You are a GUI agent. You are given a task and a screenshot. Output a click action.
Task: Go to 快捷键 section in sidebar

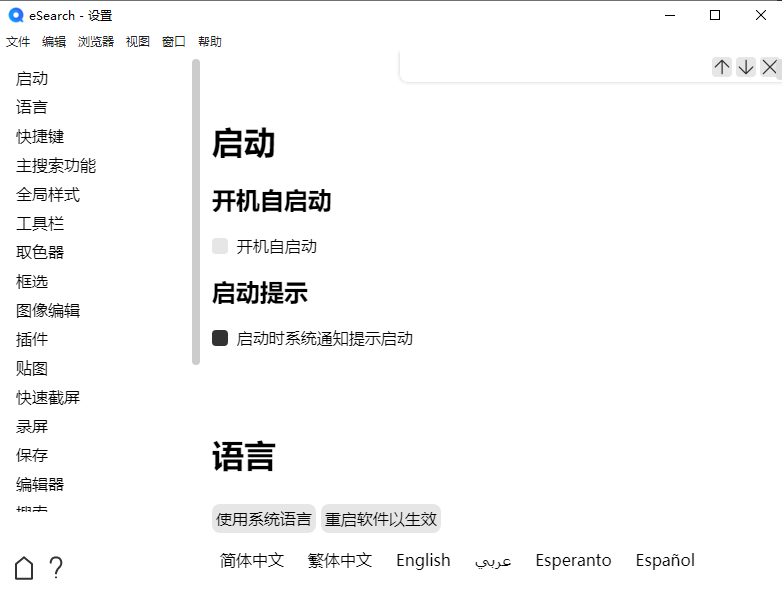click(40, 136)
